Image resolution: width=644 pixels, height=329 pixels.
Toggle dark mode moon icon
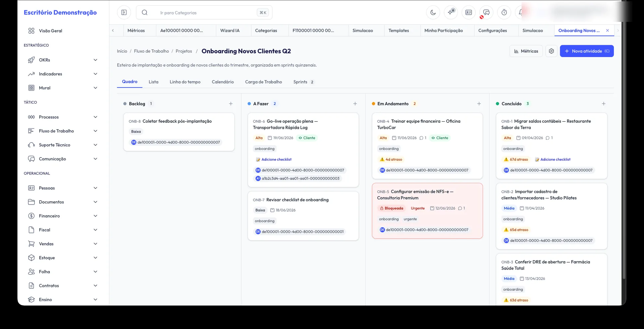point(433,12)
